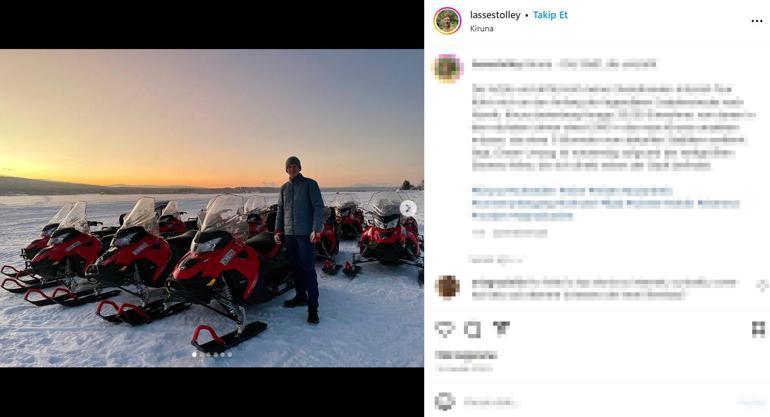Image resolution: width=770 pixels, height=417 pixels.
Task: Click the heart like icon
Action: pyautogui.click(x=445, y=330)
